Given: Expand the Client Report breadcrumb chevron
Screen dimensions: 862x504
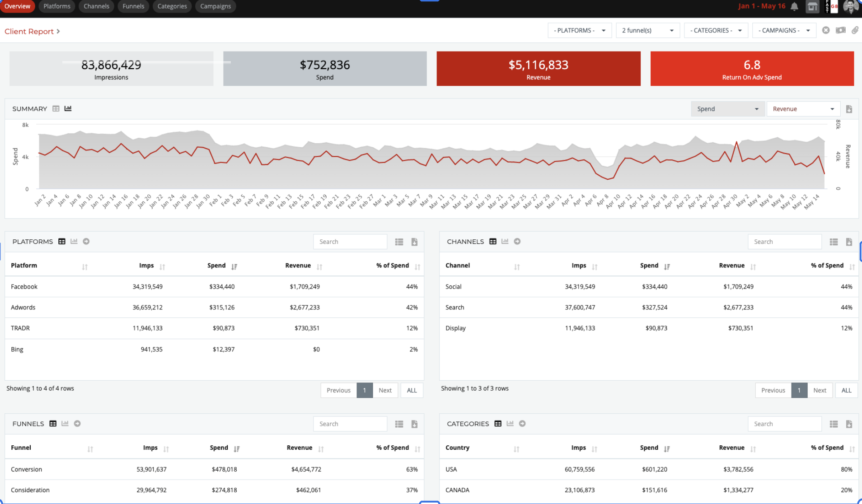Looking at the screenshot, I should [58, 31].
